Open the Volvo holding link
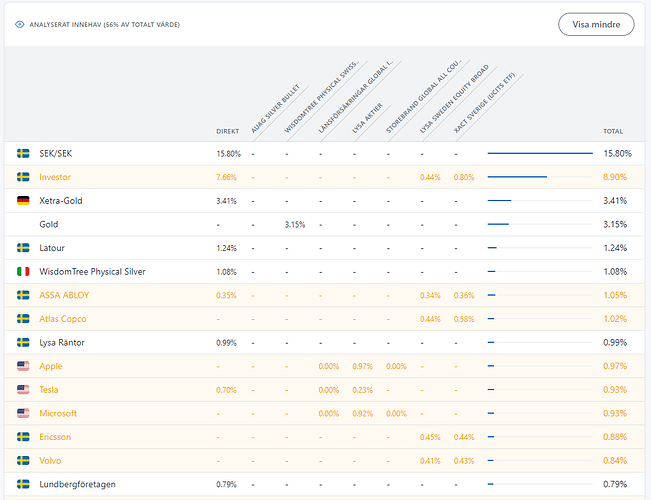This screenshot has width=651, height=500. pos(50,461)
